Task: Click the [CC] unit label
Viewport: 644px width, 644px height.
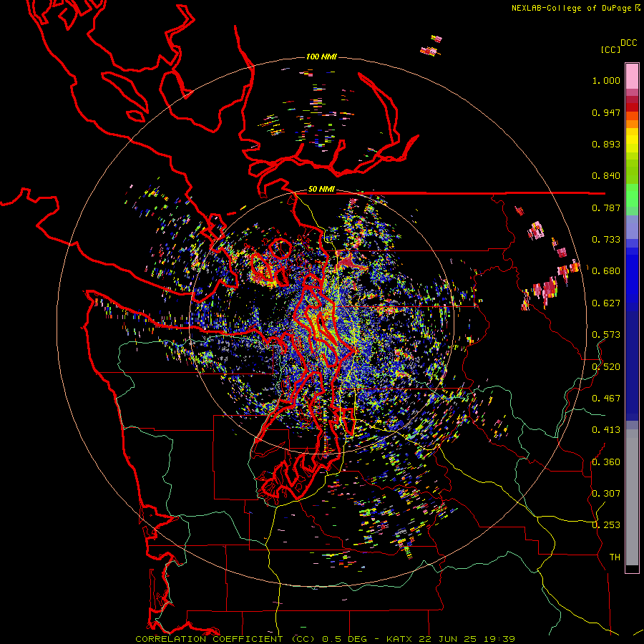Action: click(610, 49)
